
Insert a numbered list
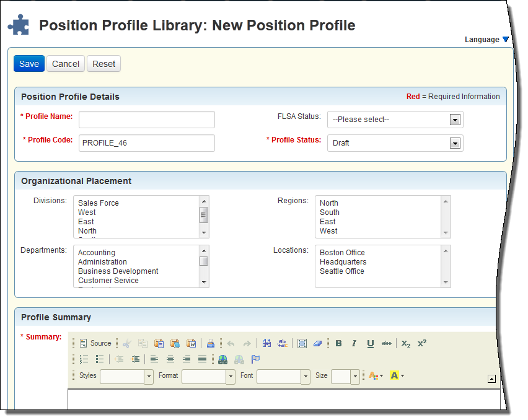(x=84, y=359)
